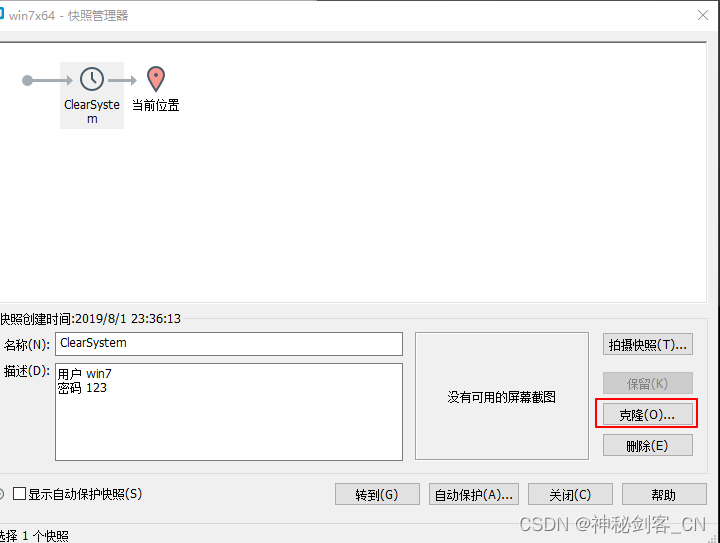The height and width of the screenshot is (543, 720).
Task: Click the Close (C) button
Action: click(x=570, y=494)
